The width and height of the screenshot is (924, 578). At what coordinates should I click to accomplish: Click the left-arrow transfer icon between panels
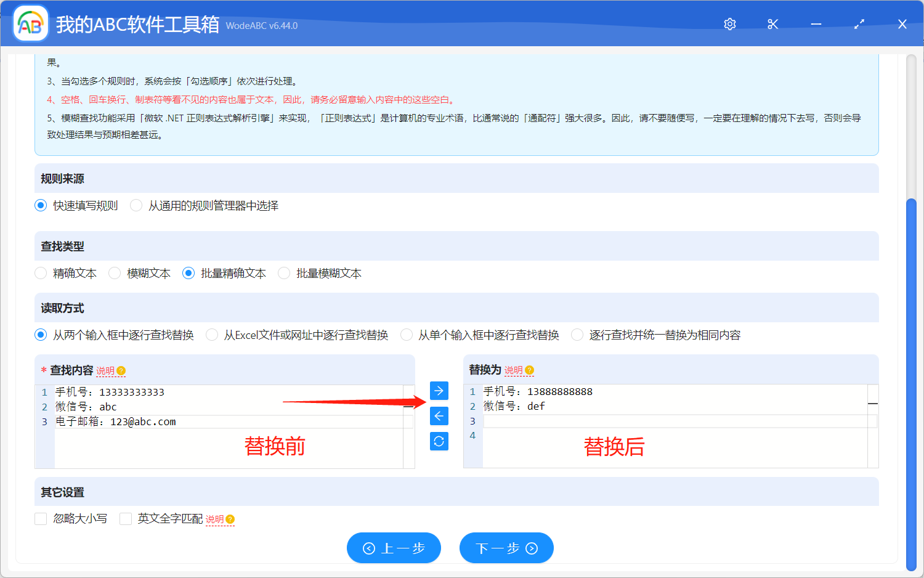[439, 415]
